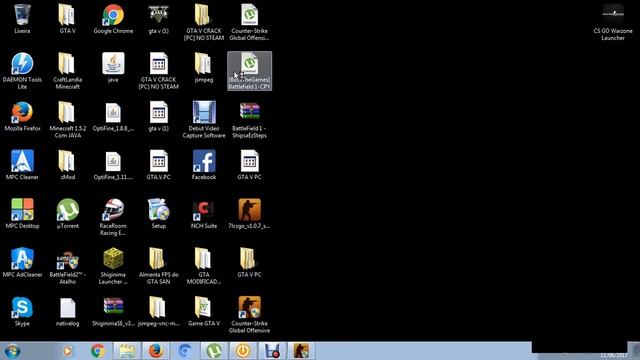Screen dimensions: 640x360
Task: Select the java desktop icon
Action: (x=113, y=68)
